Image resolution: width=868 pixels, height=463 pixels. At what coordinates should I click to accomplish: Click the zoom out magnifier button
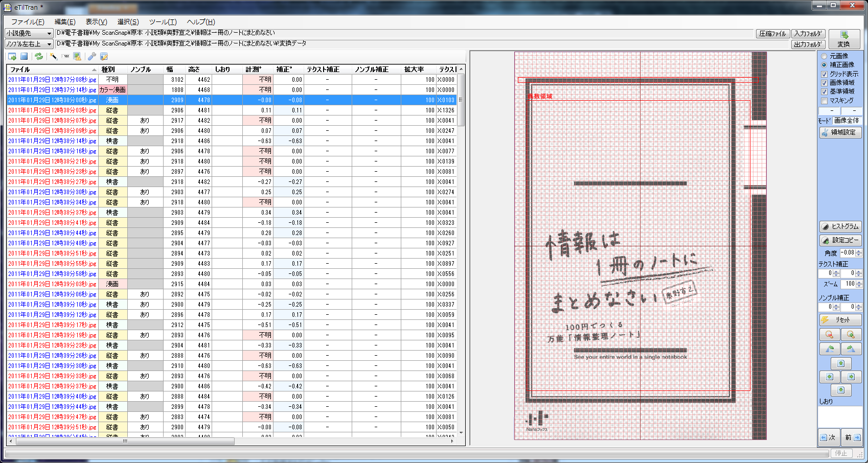pos(829,335)
